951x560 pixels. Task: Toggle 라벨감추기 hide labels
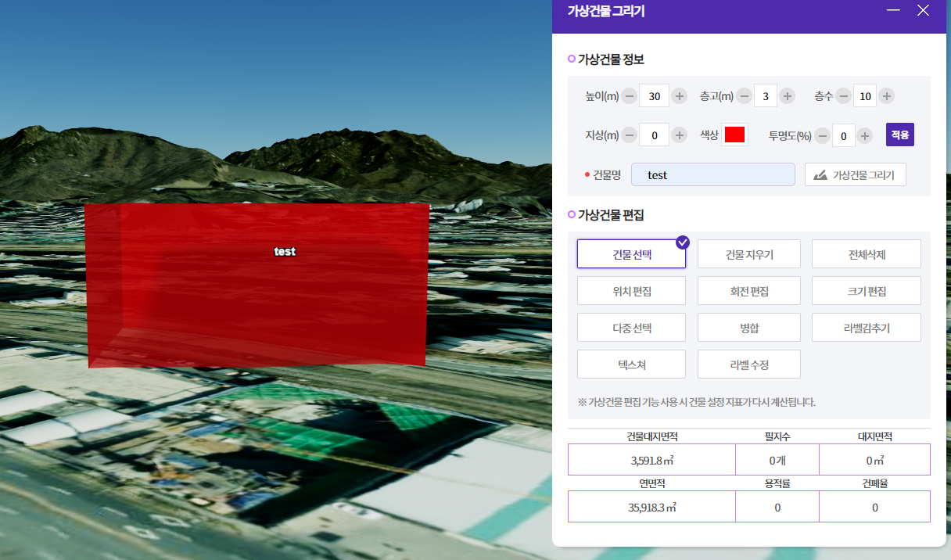pyautogui.click(x=867, y=328)
